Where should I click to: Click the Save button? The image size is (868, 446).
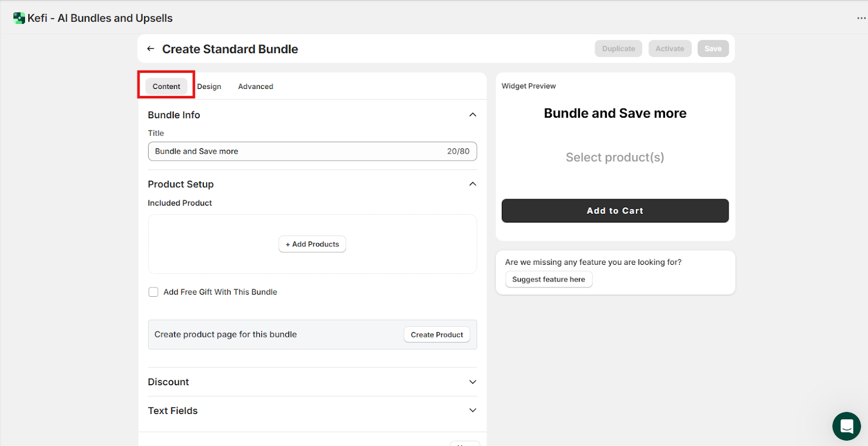pos(713,49)
